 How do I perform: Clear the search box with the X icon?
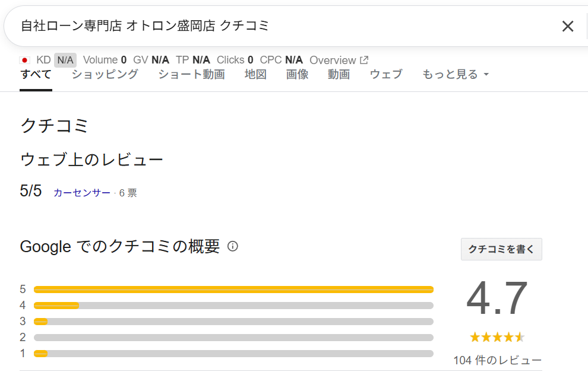pyautogui.click(x=568, y=26)
